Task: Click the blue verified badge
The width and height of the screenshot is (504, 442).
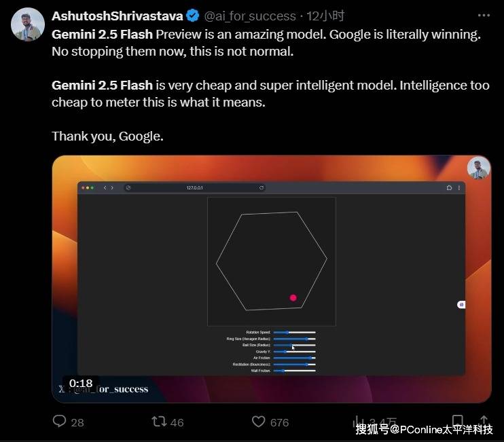Action: click(193, 16)
